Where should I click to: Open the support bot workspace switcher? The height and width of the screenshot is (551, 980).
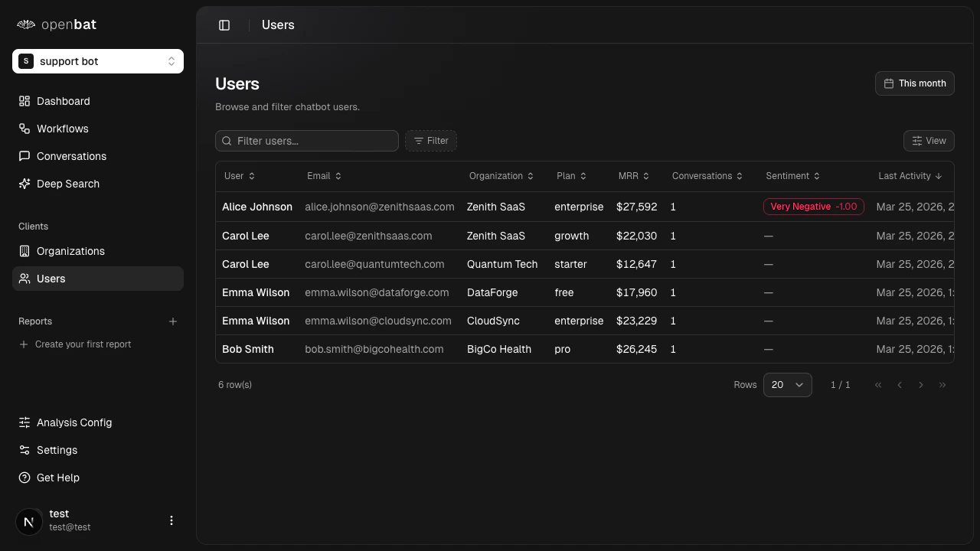click(97, 61)
